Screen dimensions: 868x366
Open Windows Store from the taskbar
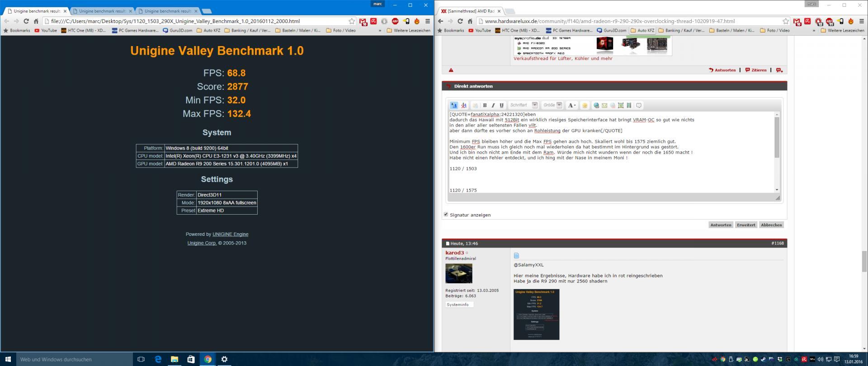191,359
